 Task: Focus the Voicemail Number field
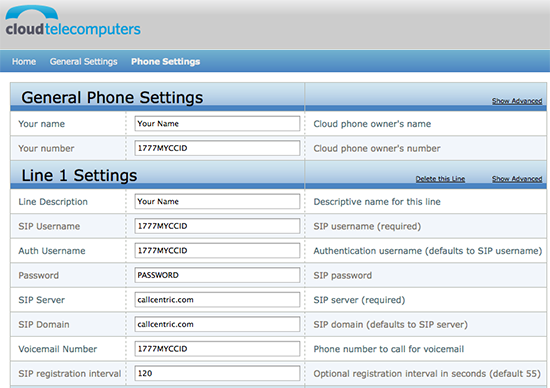(217, 349)
